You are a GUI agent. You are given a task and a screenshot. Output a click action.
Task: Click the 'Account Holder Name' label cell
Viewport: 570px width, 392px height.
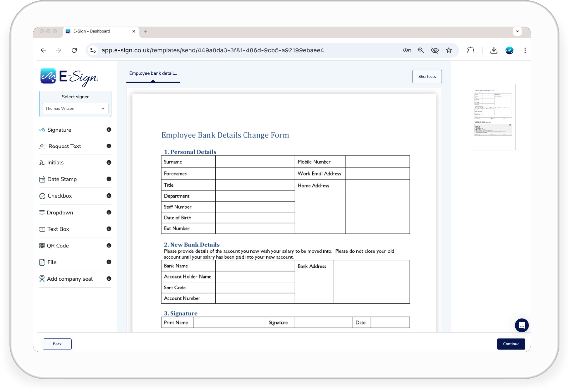[x=188, y=277]
